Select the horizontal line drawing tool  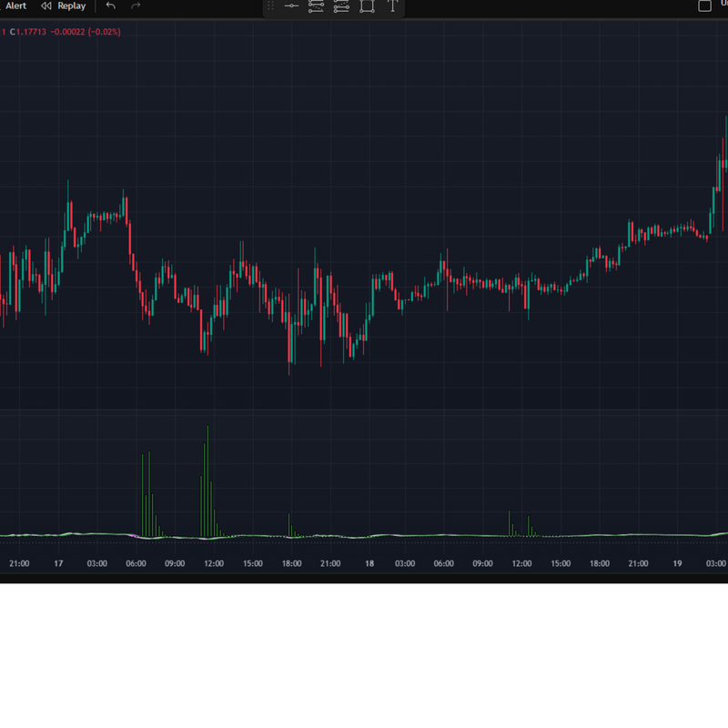point(291,6)
